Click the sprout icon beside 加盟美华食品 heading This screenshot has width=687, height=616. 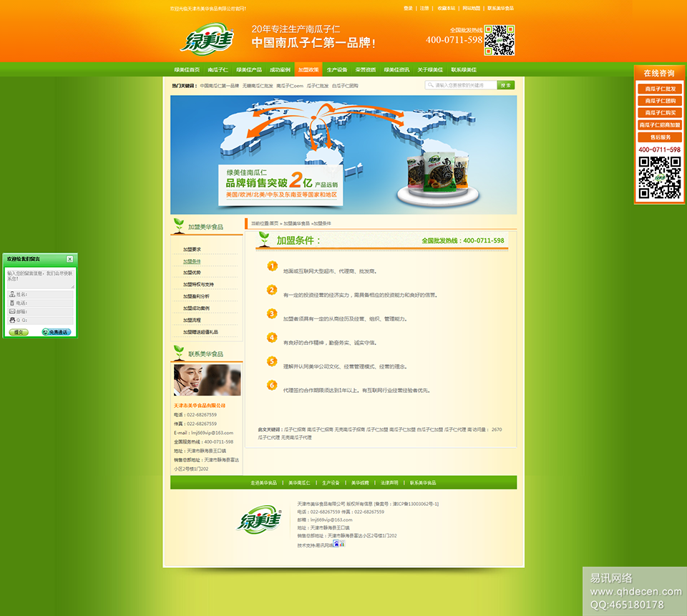tap(179, 225)
